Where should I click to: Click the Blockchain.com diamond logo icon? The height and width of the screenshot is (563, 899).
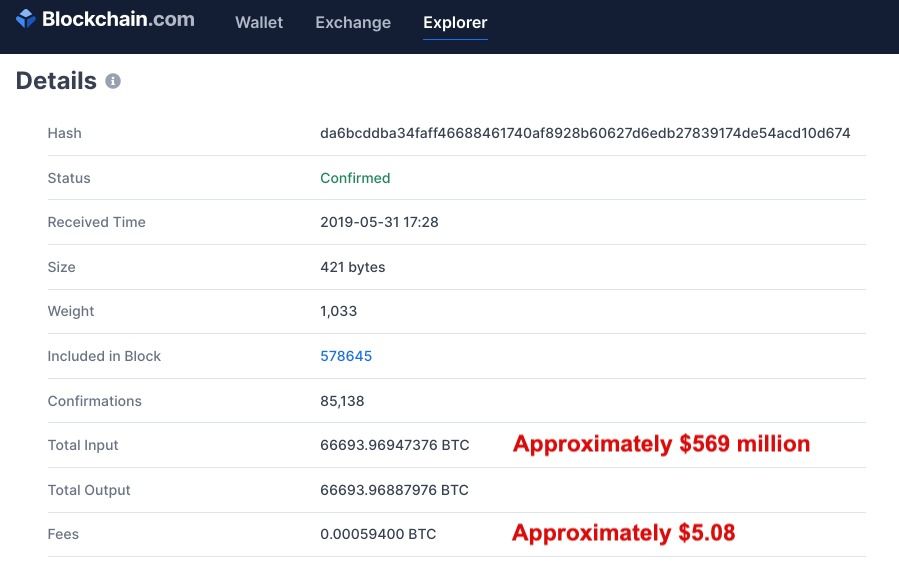click(25, 19)
